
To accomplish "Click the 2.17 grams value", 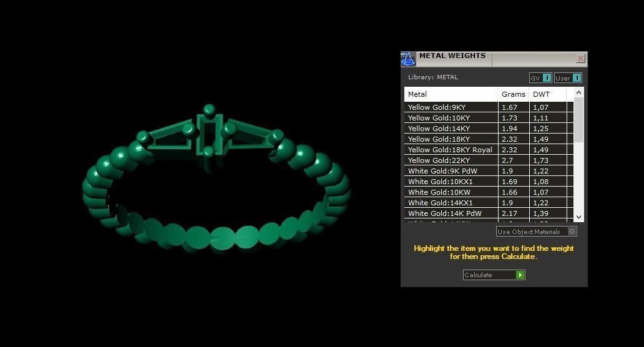I will (509, 213).
